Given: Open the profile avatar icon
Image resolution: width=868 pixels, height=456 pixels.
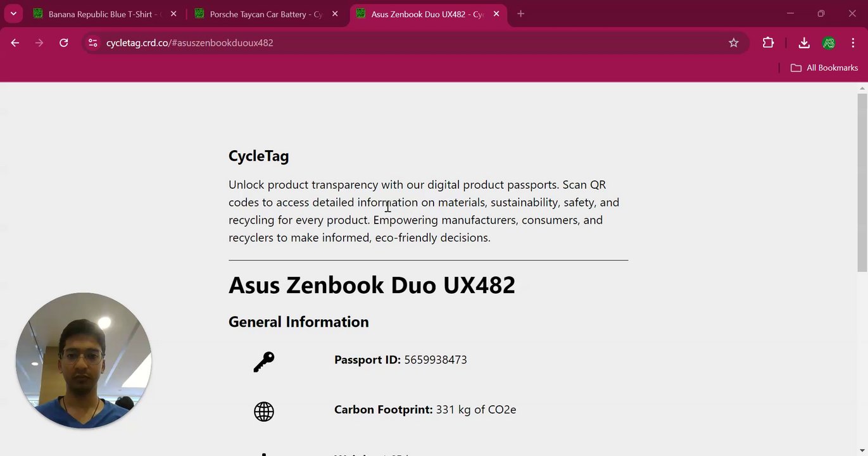Looking at the screenshot, I should pyautogui.click(x=829, y=43).
